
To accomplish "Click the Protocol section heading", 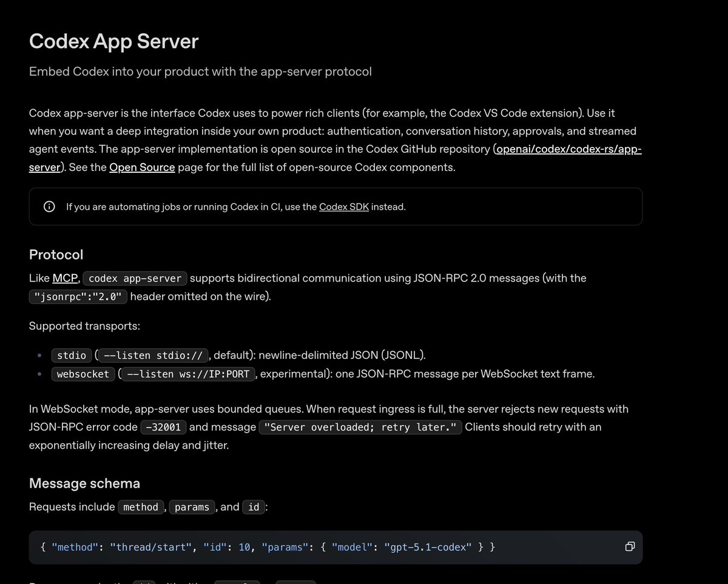I will (x=56, y=255).
